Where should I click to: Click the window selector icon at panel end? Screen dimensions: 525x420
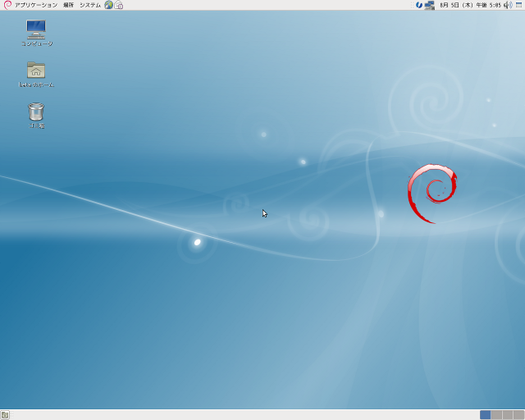pos(519,5)
